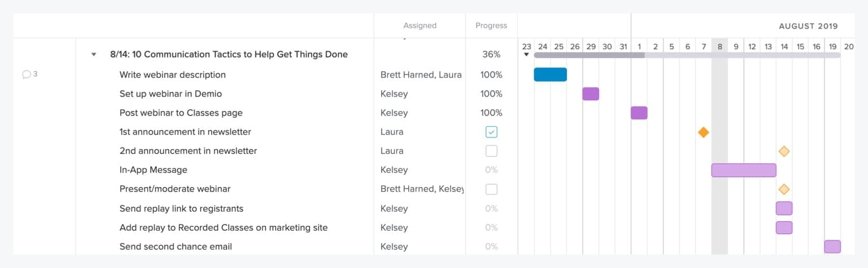Click the gray group summary progress bar
Image resolution: width=868 pixels, height=268 pixels.
coord(687,55)
